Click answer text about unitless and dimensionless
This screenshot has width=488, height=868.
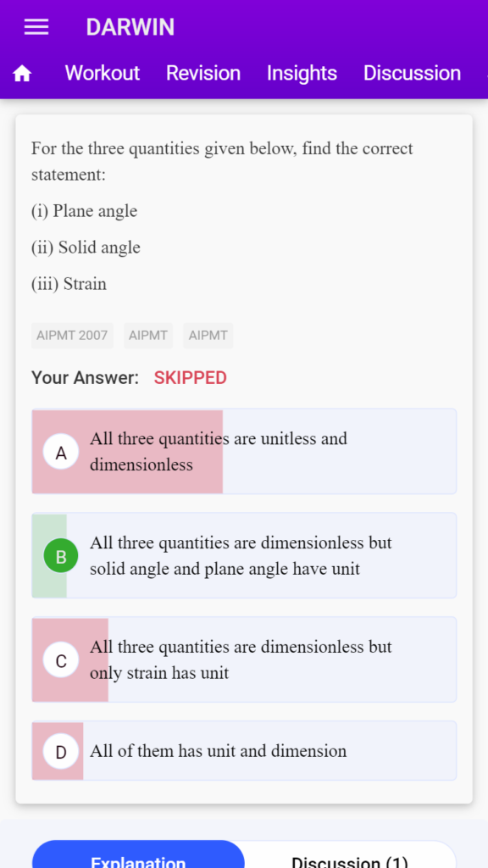[x=219, y=451]
